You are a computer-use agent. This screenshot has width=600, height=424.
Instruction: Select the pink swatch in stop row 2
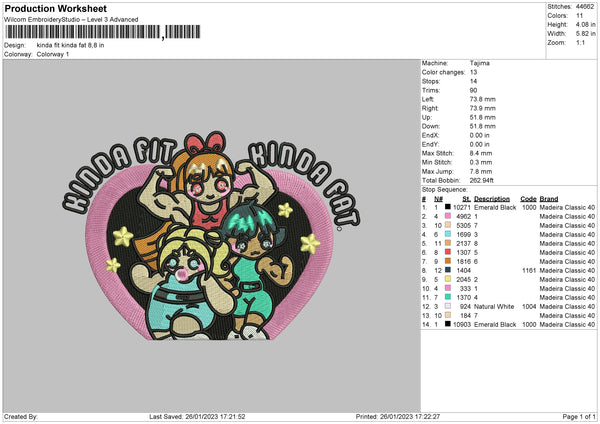pos(447,216)
